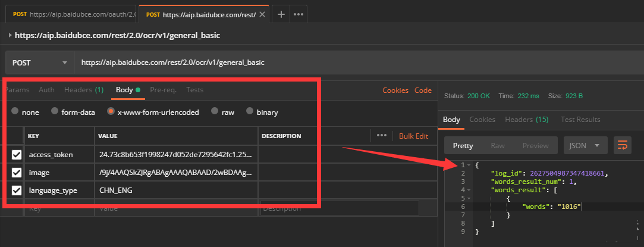Expand the request name disclosure triangle
This screenshot has width=644, height=247.
[x=10, y=35]
